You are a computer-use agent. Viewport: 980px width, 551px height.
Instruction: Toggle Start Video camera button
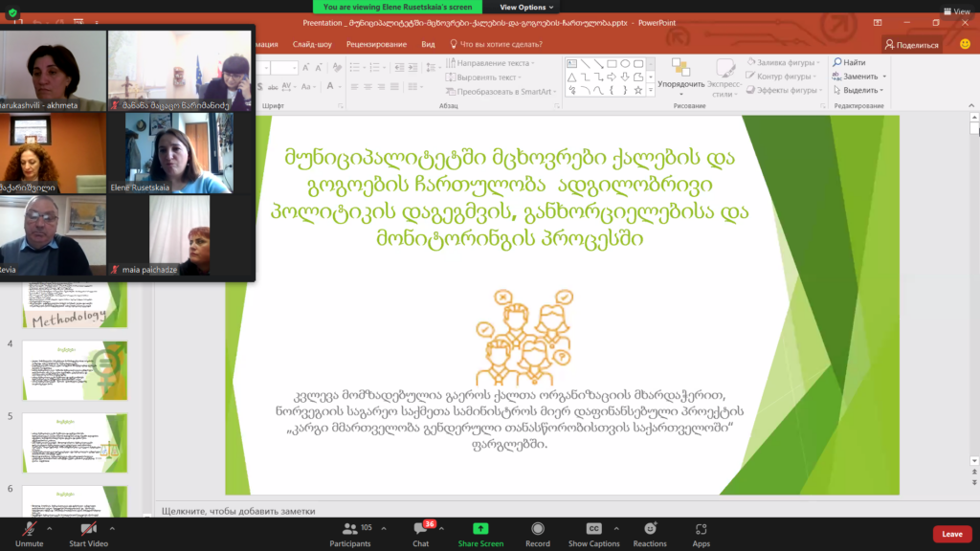point(88,529)
